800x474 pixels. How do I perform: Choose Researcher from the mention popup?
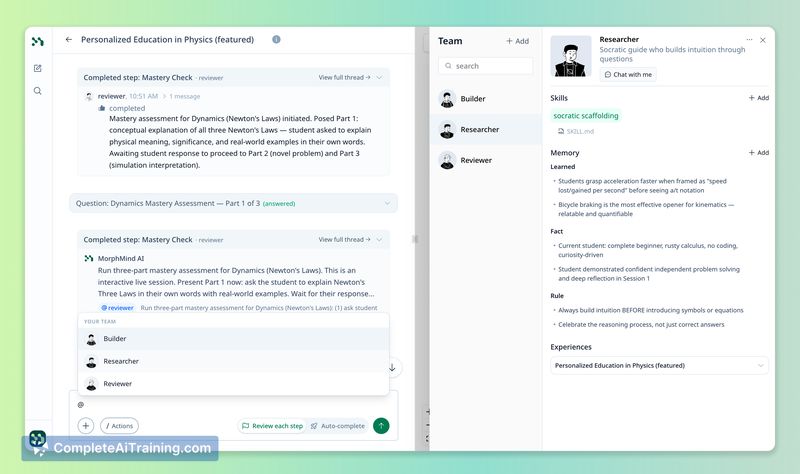(x=233, y=361)
